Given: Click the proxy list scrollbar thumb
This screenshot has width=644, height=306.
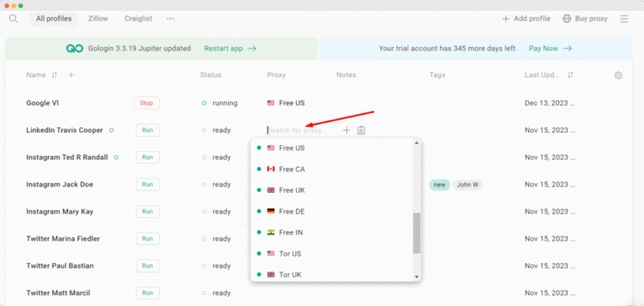Looking at the screenshot, I should pos(417,233).
